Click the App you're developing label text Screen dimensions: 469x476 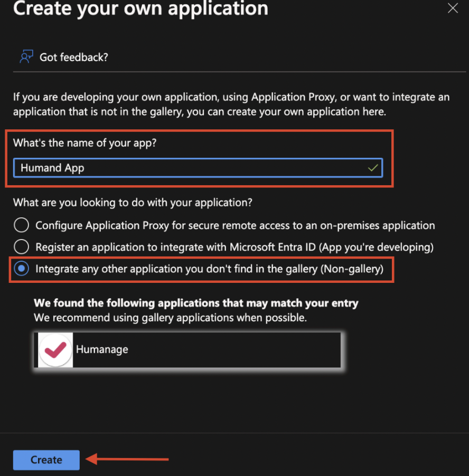point(381,246)
